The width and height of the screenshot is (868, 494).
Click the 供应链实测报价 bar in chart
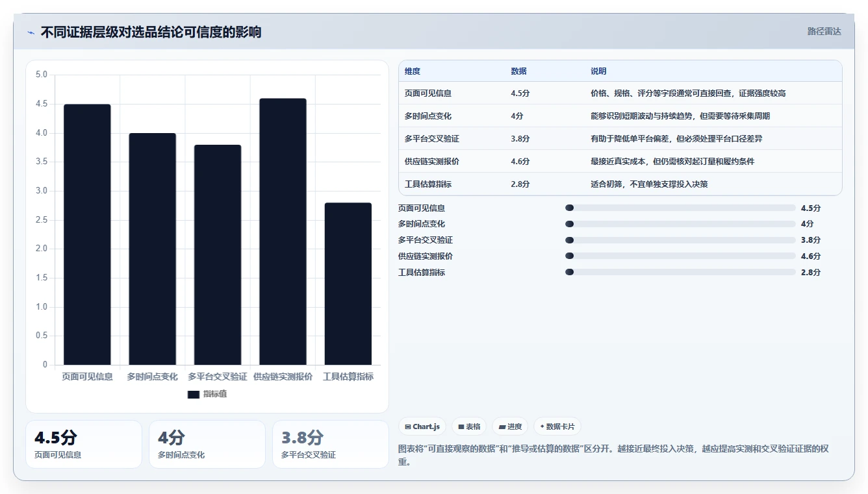[x=283, y=232]
